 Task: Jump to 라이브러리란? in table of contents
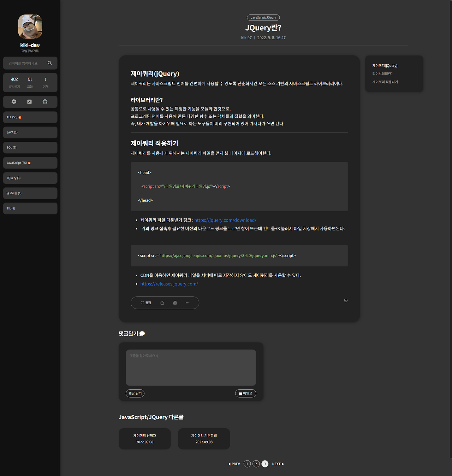point(382,74)
